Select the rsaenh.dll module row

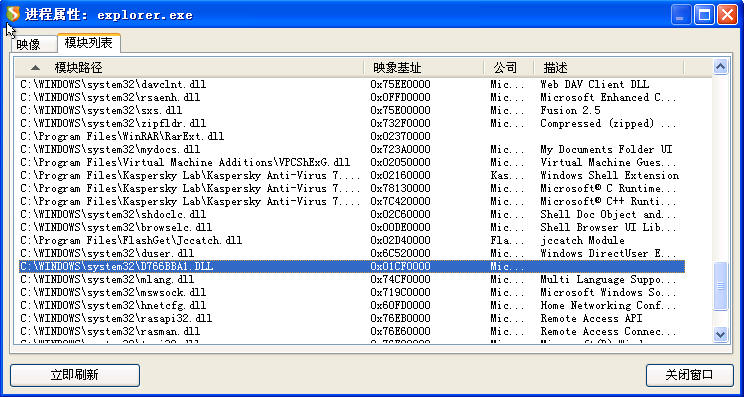[352, 97]
